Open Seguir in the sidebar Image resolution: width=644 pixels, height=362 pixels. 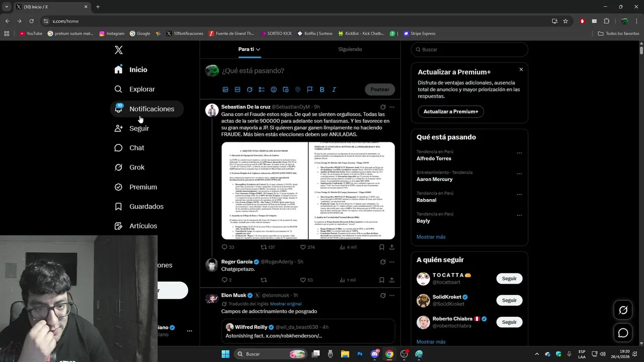[x=132, y=128]
